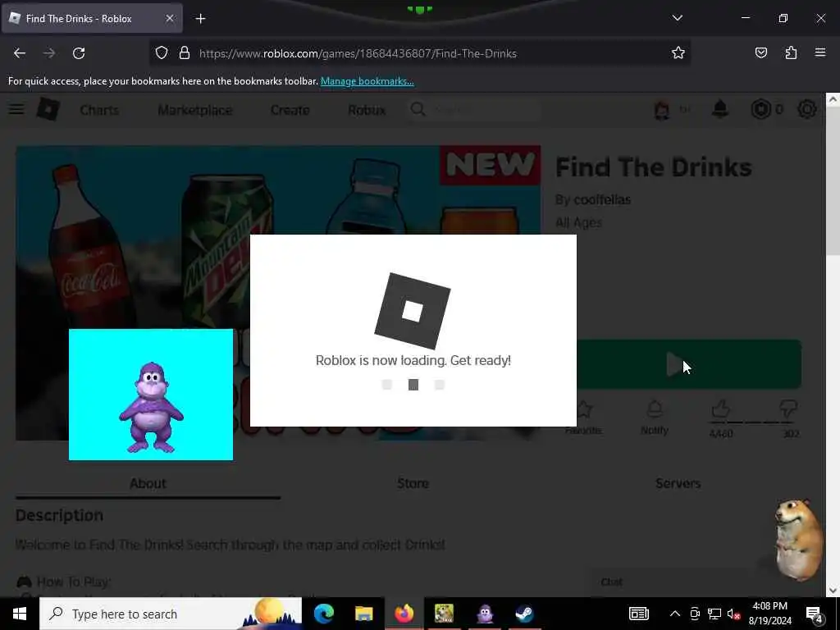Open News and interests taskbar widget
This screenshot has width=840, height=630.
[638, 614]
